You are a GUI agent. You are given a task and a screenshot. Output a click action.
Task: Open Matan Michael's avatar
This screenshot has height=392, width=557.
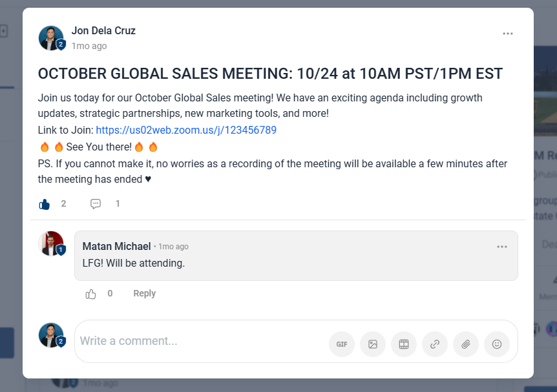click(51, 243)
